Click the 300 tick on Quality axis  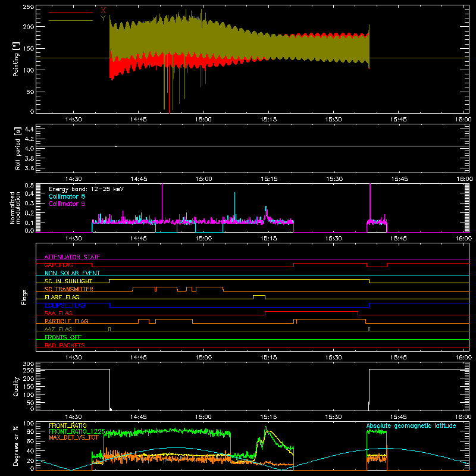pyautogui.click(x=29, y=364)
